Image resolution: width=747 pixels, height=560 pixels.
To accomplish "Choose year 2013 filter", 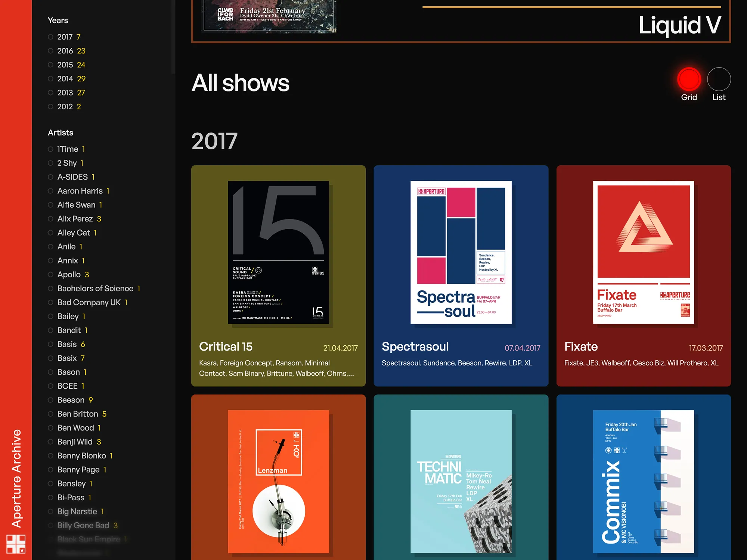I will [x=67, y=93].
